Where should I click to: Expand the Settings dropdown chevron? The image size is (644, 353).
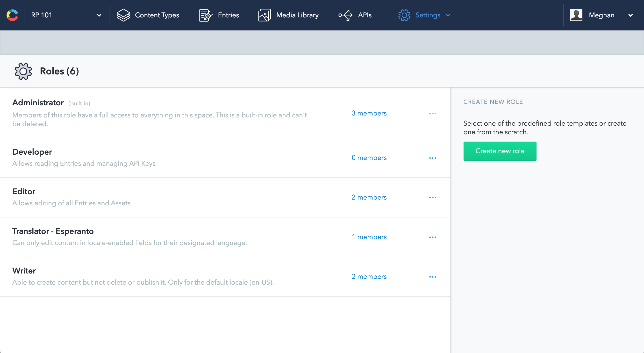click(448, 15)
